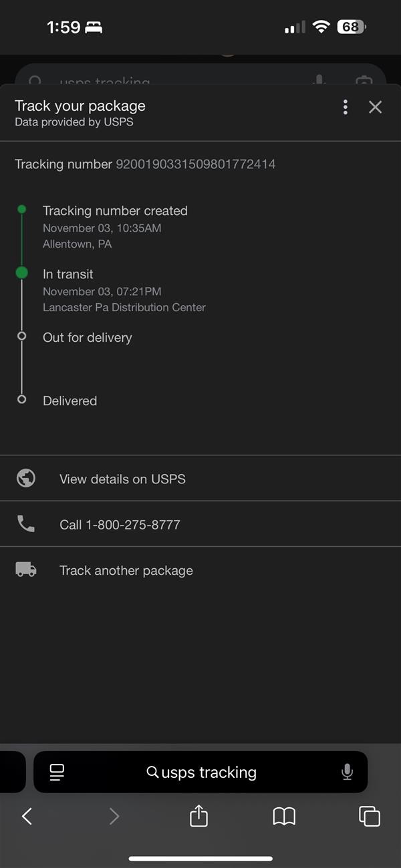The height and width of the screenshot is (868, 401).
Task: Show all Safari tabs
Action: click(x=369, y=816)
